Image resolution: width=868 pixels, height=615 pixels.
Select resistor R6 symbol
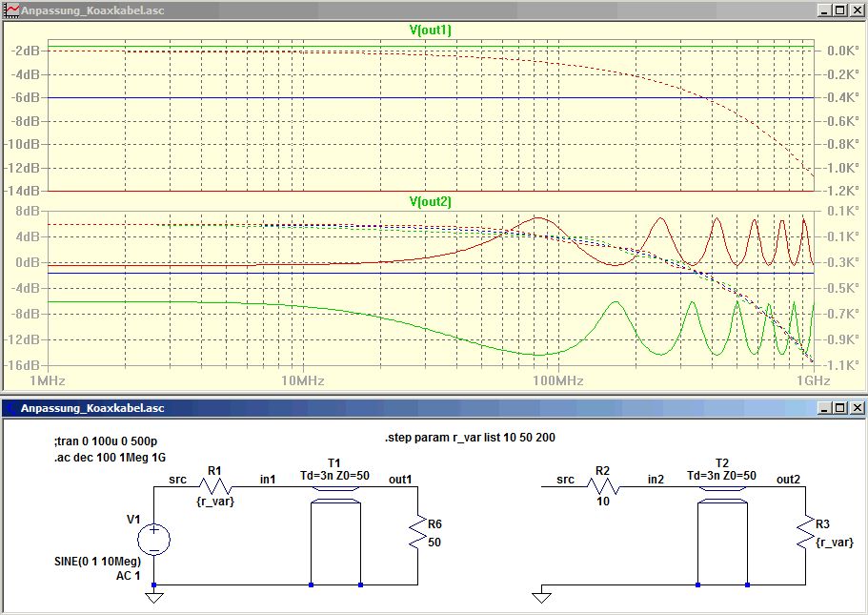pyautogui.click(x=417, y=532)
